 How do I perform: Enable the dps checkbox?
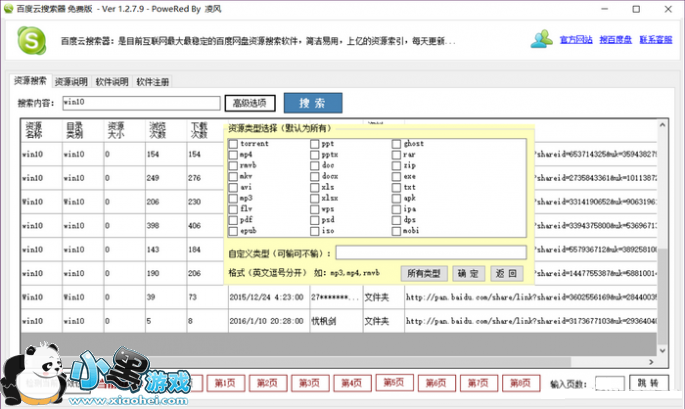pos(396,220)
